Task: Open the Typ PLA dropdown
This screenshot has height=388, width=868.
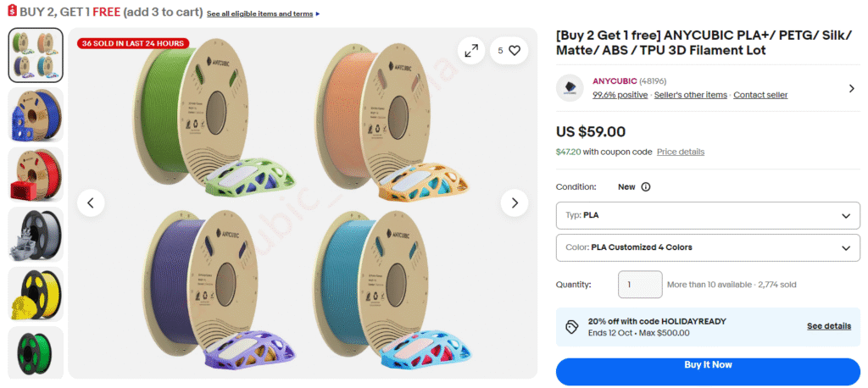Action: (708, 215)
